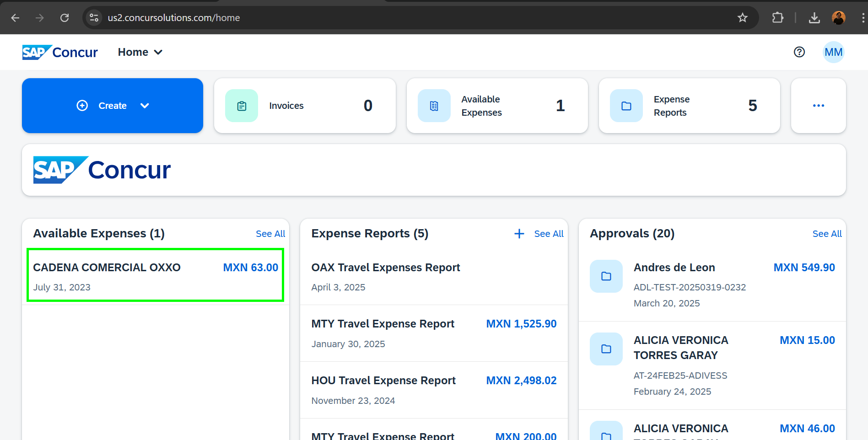This screenshot has height=440, width=868.
Task: Open the Help question mark icon
Action: [799, 52]
